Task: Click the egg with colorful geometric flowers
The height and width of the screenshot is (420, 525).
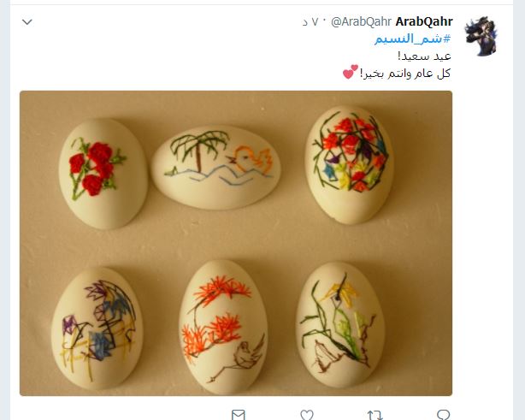Action: [x=349, y=164]
